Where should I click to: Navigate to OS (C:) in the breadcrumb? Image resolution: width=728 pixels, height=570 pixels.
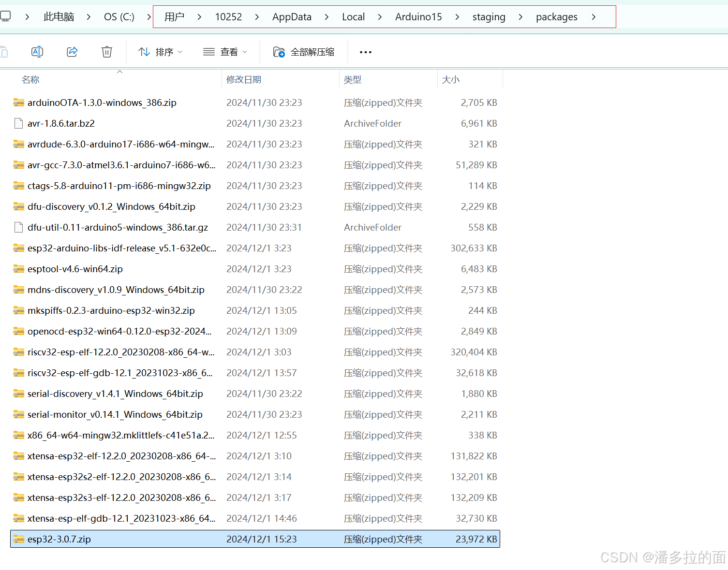tap(119, 17)
